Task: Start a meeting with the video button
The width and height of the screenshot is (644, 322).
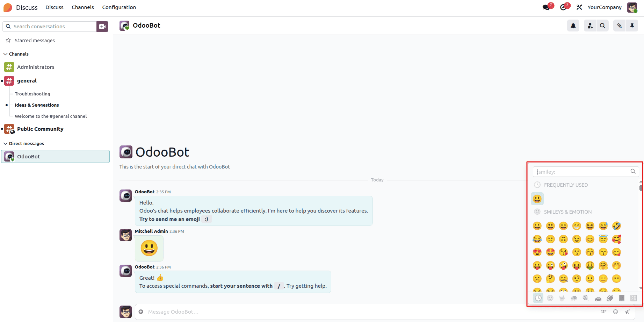Action: [102, 27]
